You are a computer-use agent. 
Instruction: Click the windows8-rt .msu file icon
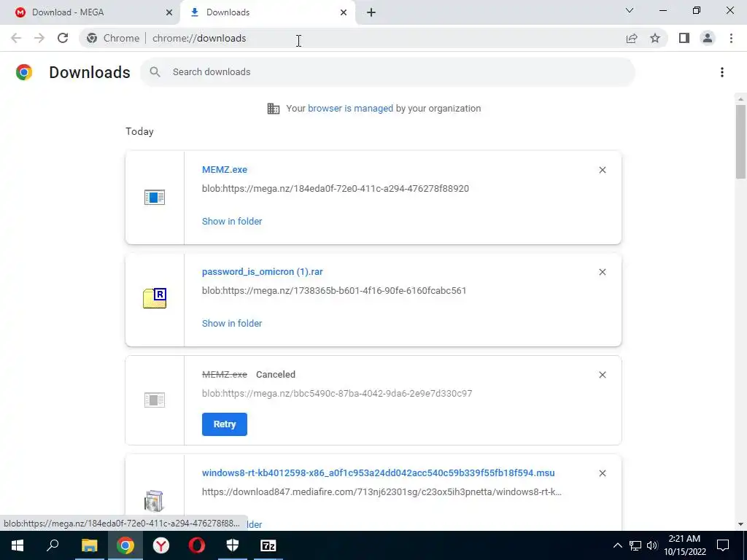(154, 500)
